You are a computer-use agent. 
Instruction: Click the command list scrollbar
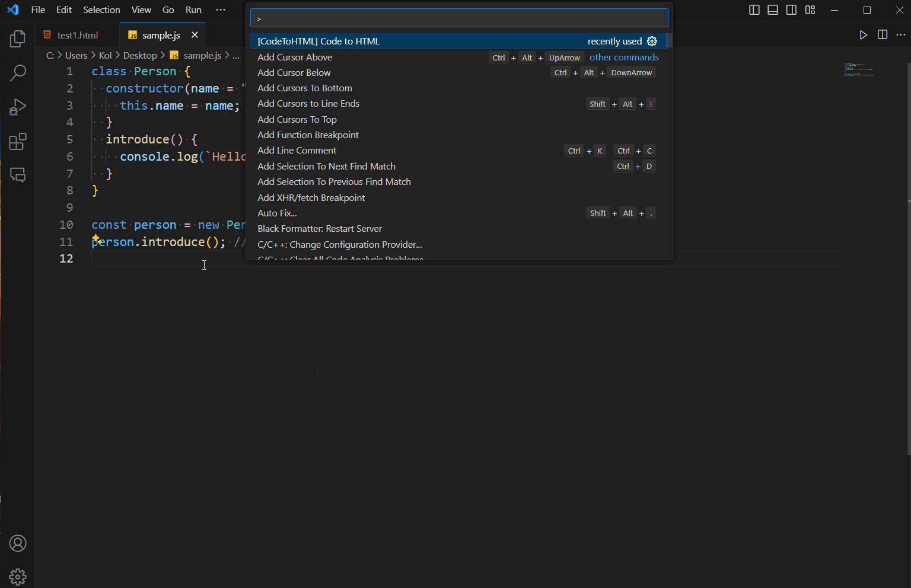668,41
